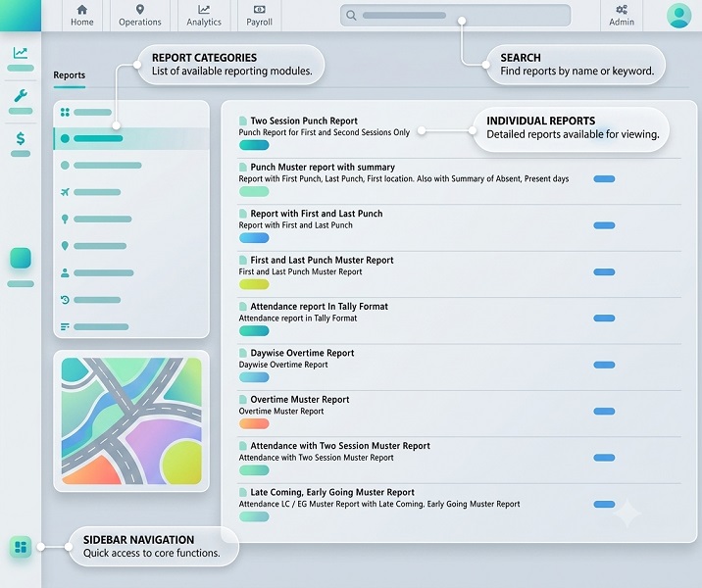Select the Reports tab
This screenshot has width=702, height=588.
(x=69, y=75)
